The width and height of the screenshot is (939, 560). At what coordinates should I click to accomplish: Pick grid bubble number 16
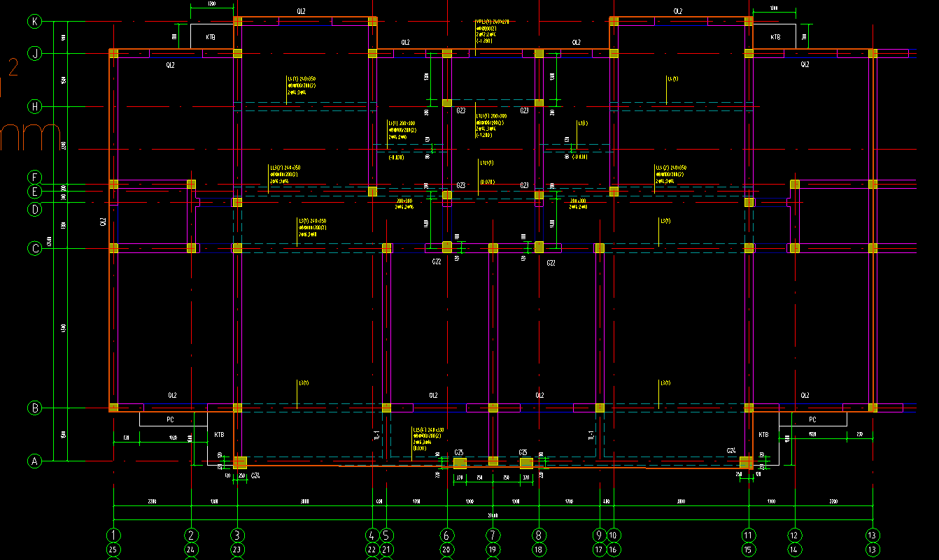coord(614,550)
